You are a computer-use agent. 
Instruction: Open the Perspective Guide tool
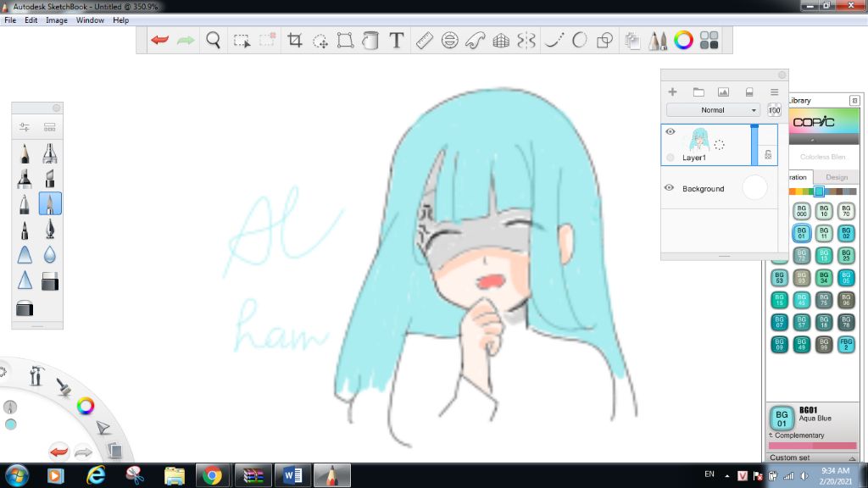click(x=501, y=40)
